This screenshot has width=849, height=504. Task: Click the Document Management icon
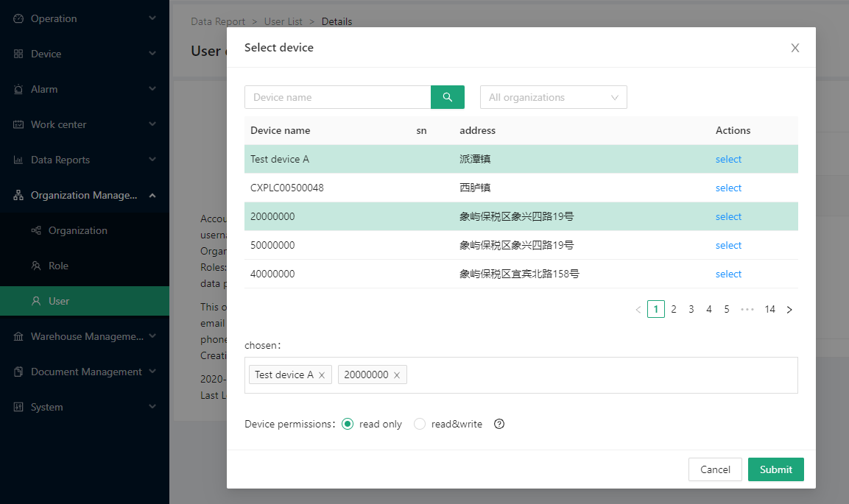point(18,372)
